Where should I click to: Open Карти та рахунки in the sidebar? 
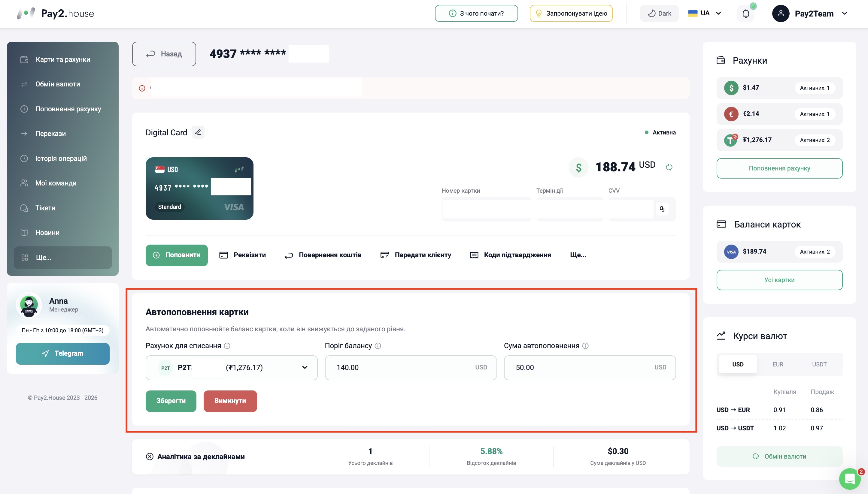click(63, 59)
